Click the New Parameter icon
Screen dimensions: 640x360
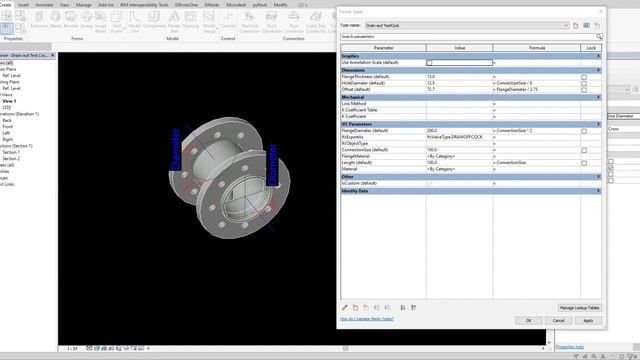click(x=356, y=307)
